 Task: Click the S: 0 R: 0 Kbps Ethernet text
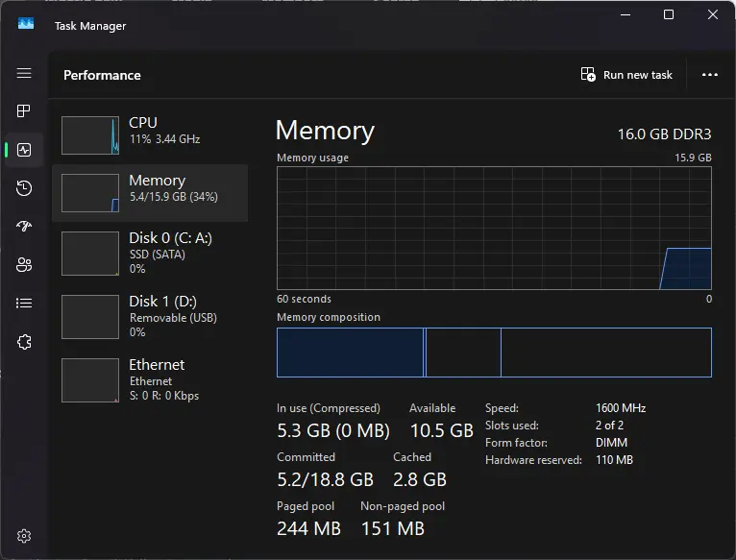click(x=164, y=396)
